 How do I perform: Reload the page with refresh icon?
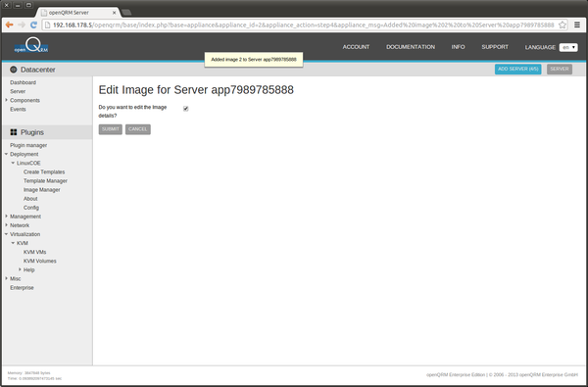(33, 24)
